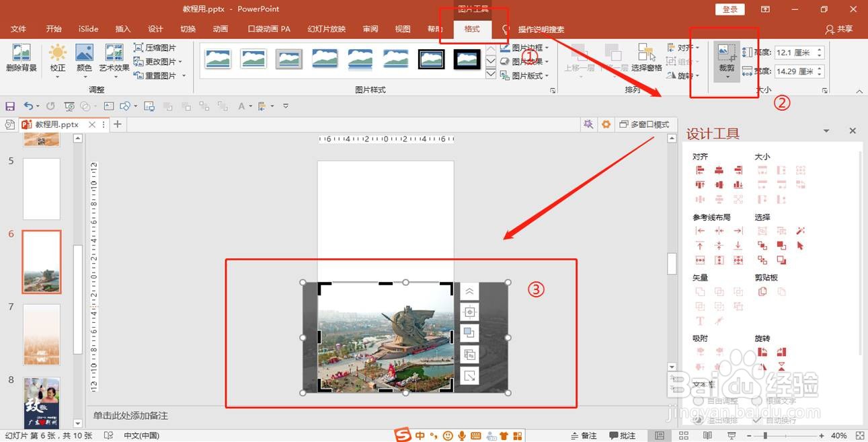Click the height (高度) input field
The image size is (868, 442).
pyautogui.click(x=793, y=52)
